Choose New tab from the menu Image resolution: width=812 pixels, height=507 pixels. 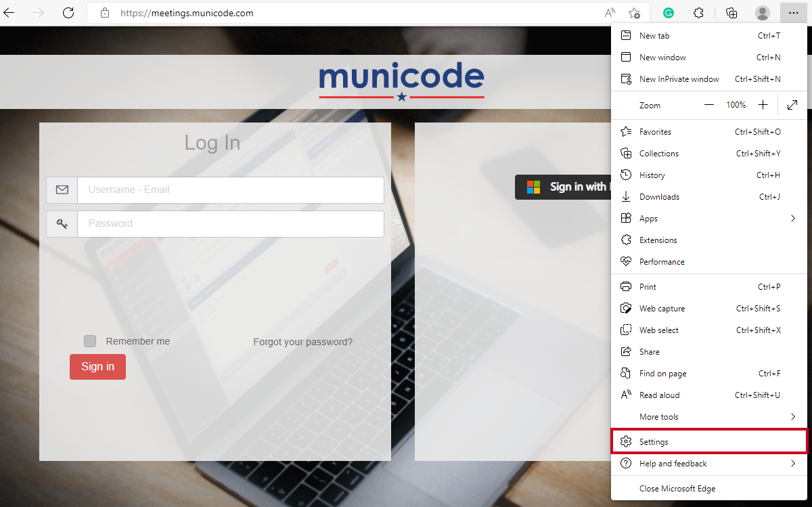(x=708, y=36)
